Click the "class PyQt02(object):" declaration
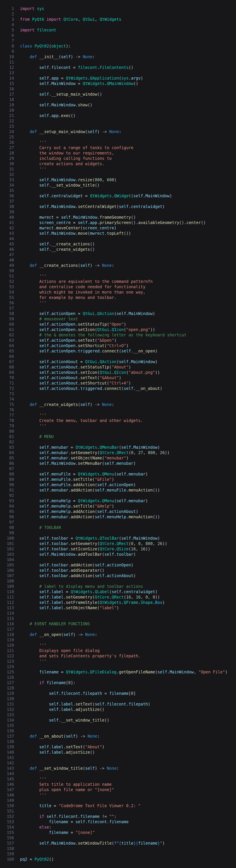Screen dimensions: 236x868 (x=45, y=46)
